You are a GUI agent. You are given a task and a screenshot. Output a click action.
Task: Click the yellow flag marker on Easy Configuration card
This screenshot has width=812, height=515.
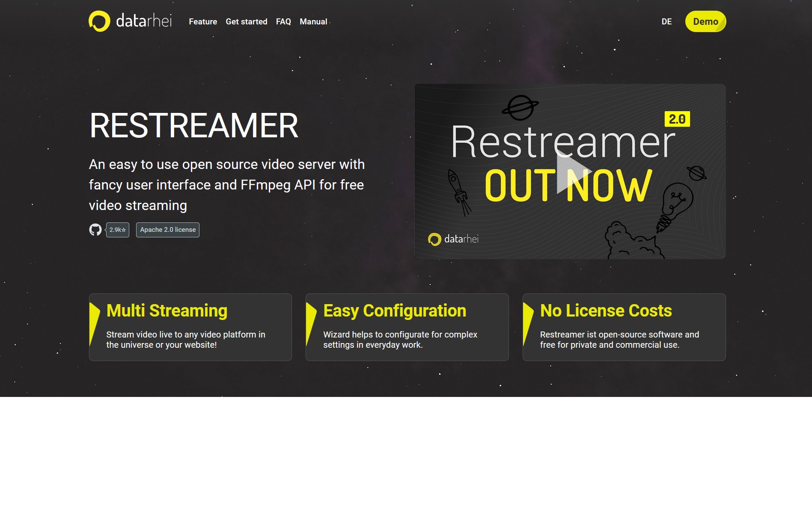[x=311, y=324]
